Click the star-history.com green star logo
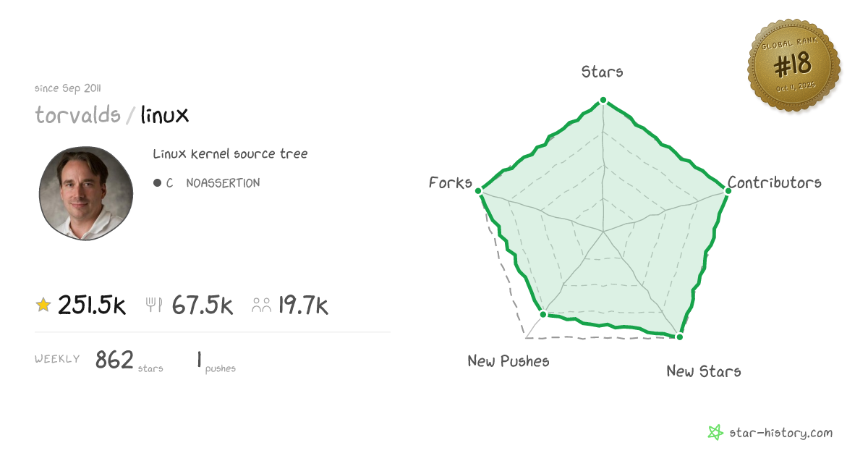 pos(715,433)
